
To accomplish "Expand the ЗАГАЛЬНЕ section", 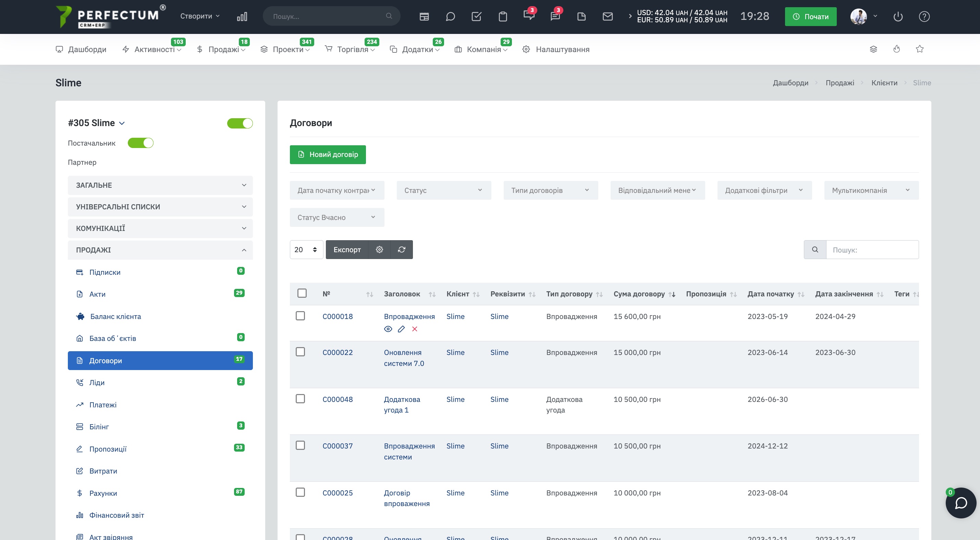I will point(160,185).
